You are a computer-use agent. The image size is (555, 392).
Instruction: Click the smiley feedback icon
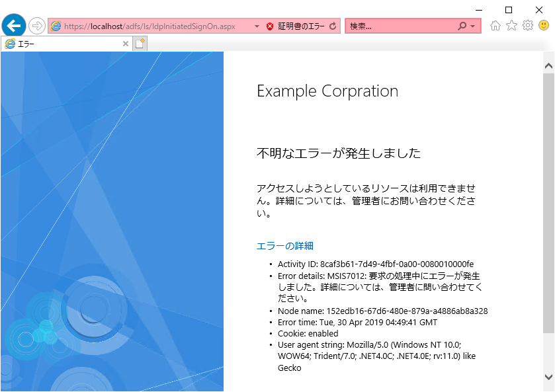tap(544, 25)
